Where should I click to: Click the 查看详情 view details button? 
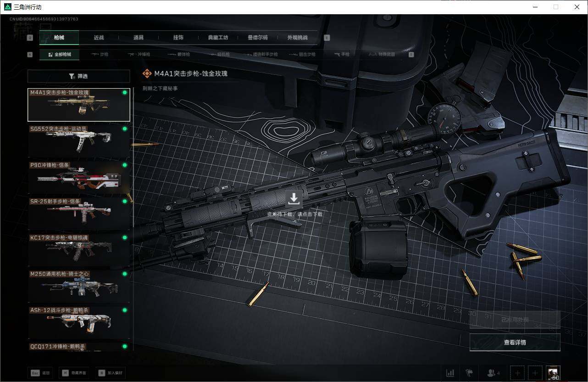point(515,342)
